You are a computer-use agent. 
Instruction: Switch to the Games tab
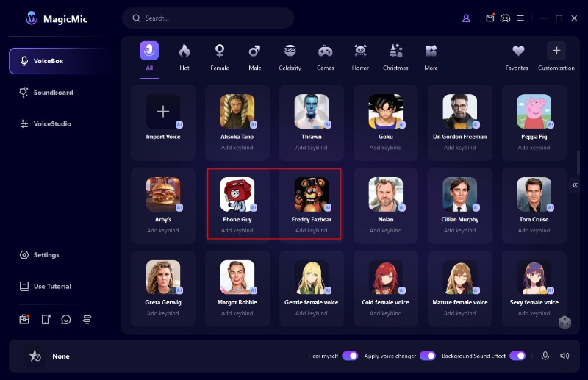click(325, 57)
